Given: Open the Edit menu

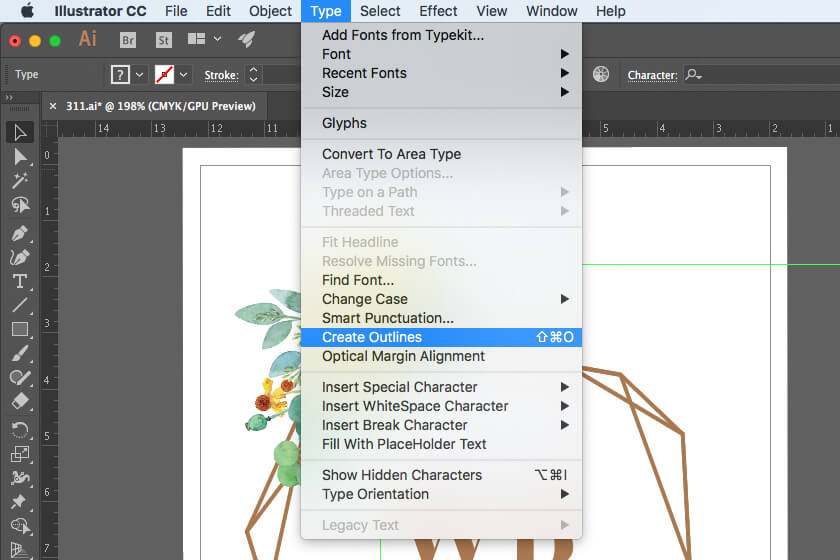Looking at the screenshot, I should 218,11.
